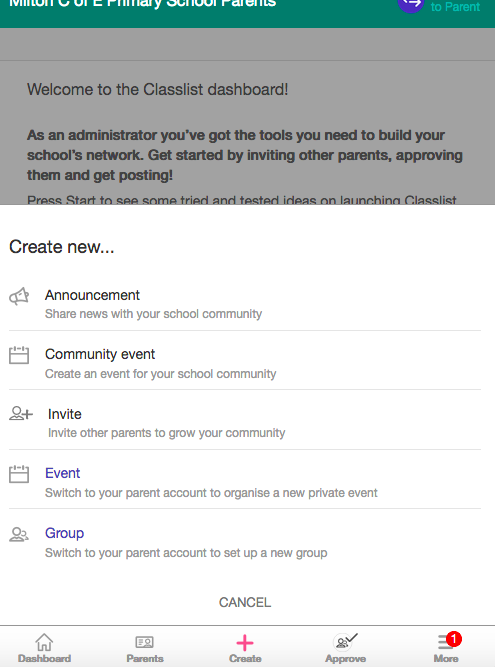495x667 pixels.
Task: Click the people icon beside Group
Action: point(19,534)
